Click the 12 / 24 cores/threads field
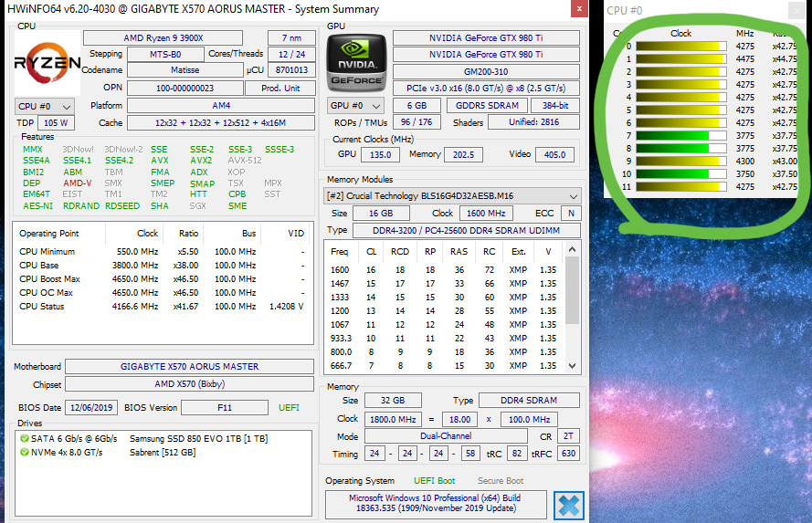The width and height of the screenshot is (812, 523). pyautogui.click(x=291, y=55)
